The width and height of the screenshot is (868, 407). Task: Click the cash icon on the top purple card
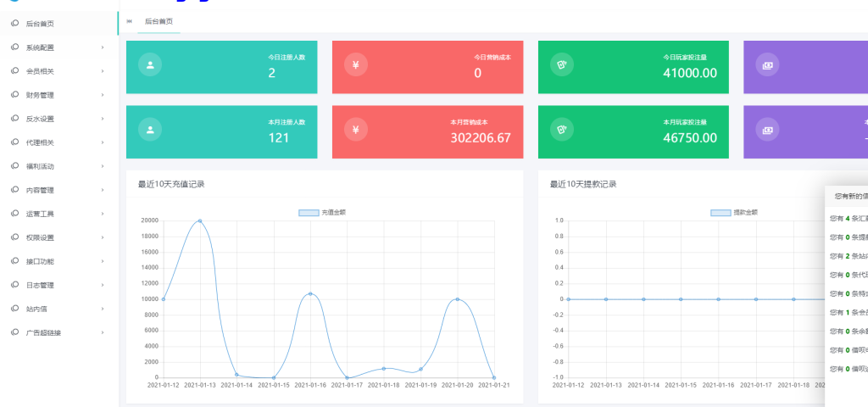pos(767,65)
